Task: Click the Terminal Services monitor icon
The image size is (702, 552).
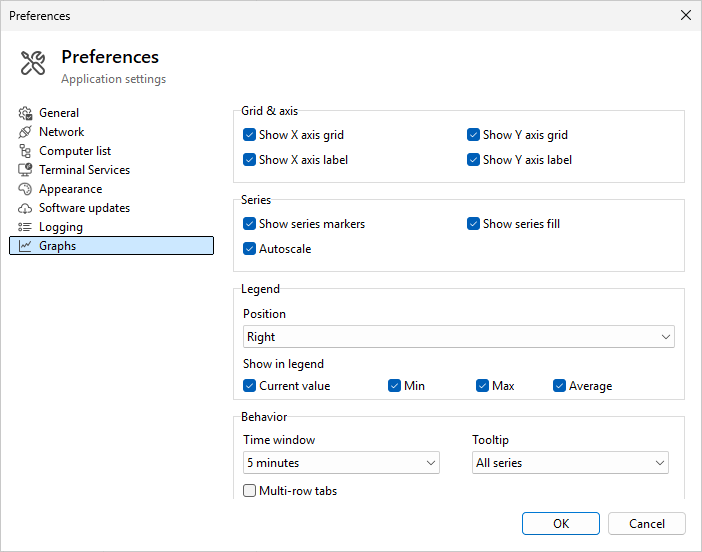Action: pyautogui.click(x=25, y=170)
